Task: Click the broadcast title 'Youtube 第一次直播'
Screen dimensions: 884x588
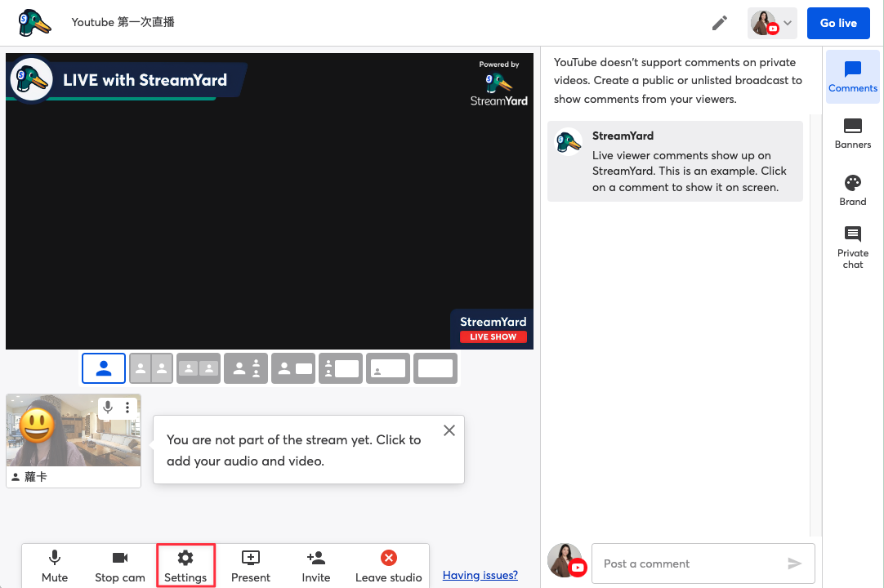Action: coord(123,22)
